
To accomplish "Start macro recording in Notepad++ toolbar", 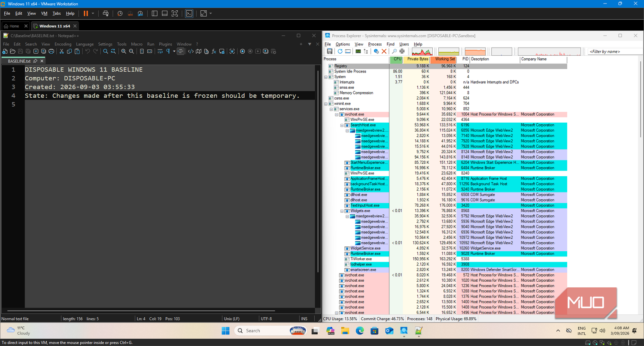I will tap(243, 51).
